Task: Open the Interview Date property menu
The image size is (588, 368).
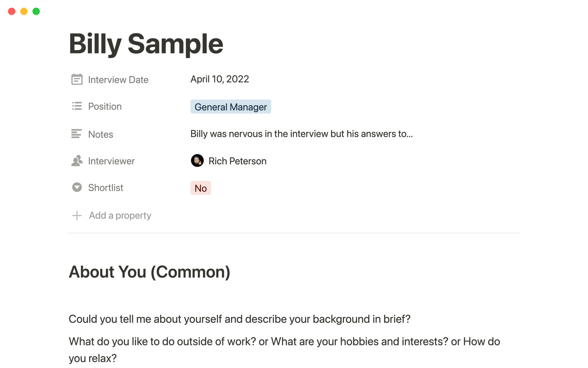Action: (118, 80)
